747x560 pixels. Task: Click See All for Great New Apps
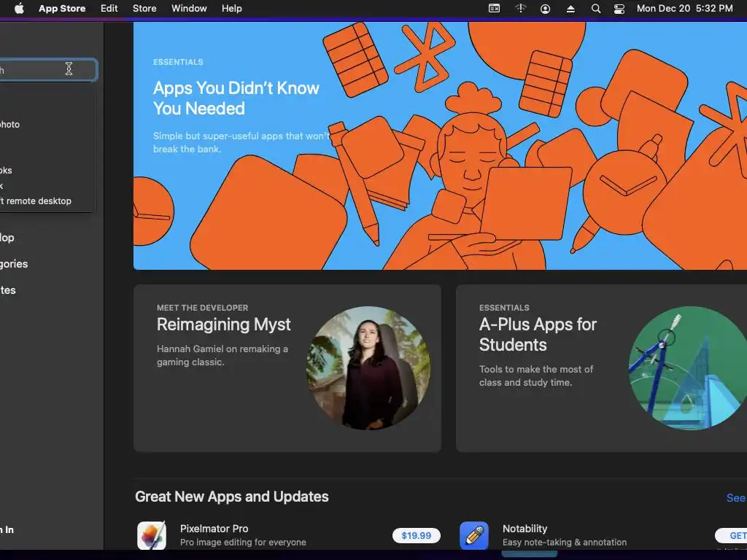pyautogui.click(x=736, y=497)
